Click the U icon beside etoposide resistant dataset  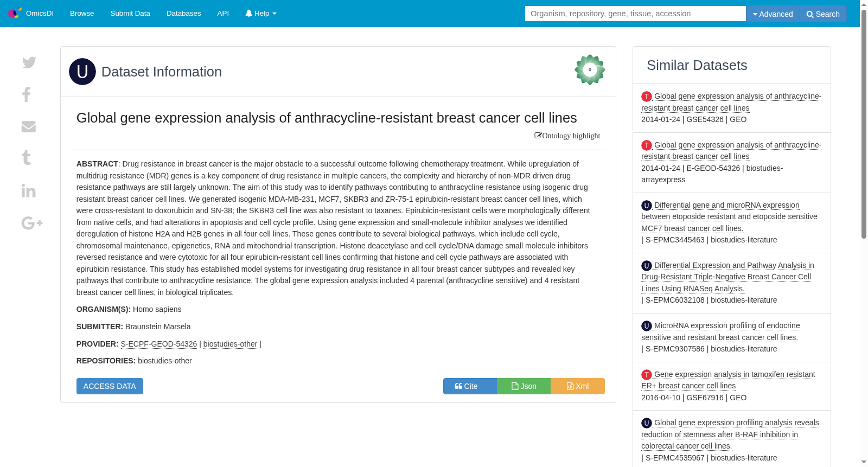coord(647,206)
